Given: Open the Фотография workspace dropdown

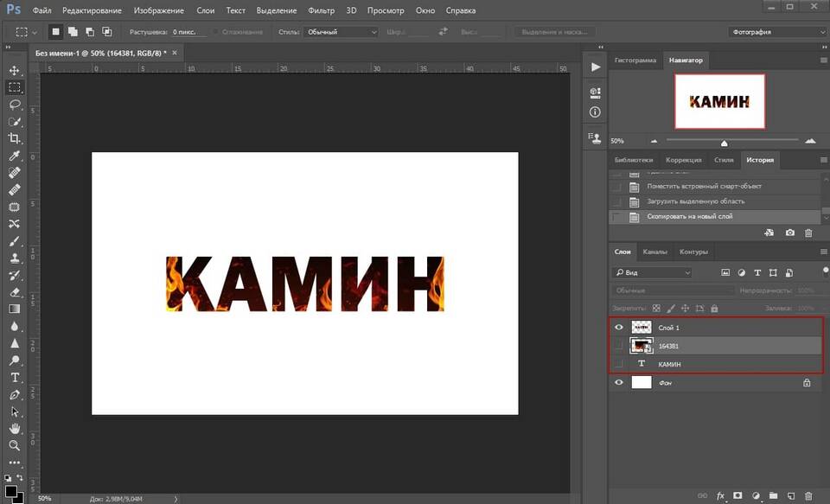Looking at the screenshot, I should pos(777,32).
